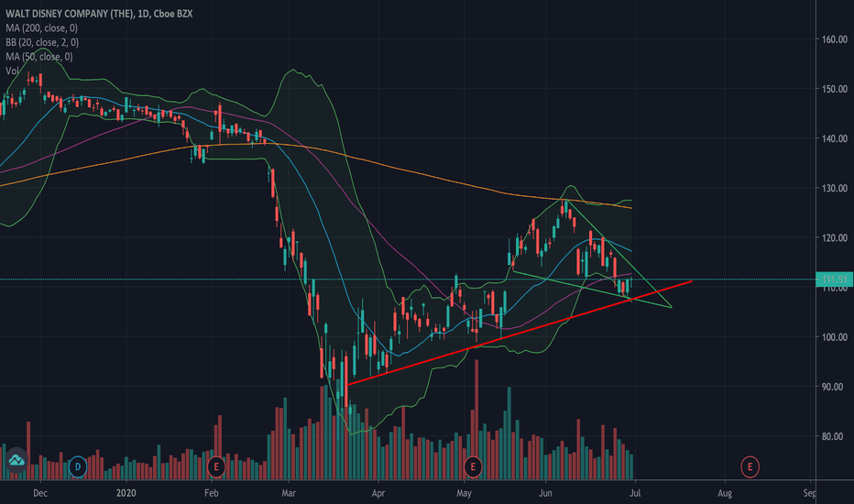
Task: Click the 160.00 price axis label
Action: pos(835,39)
